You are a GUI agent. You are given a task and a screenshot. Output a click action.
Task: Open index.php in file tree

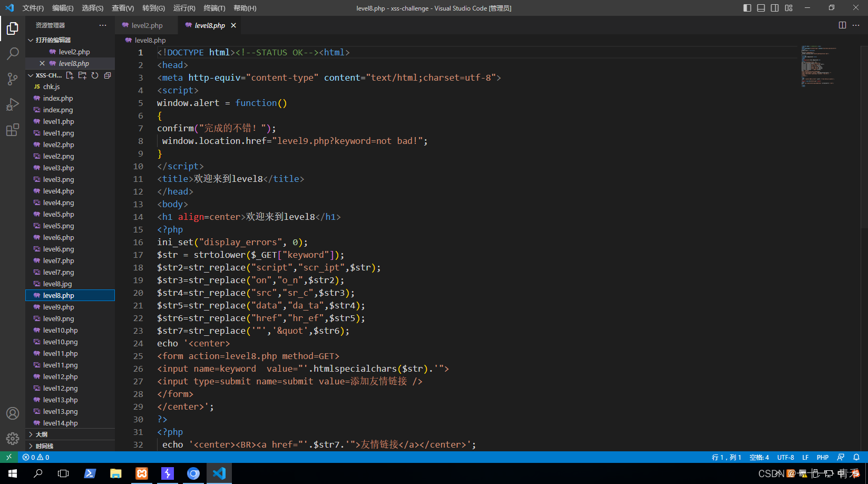[x=70, y=98]
